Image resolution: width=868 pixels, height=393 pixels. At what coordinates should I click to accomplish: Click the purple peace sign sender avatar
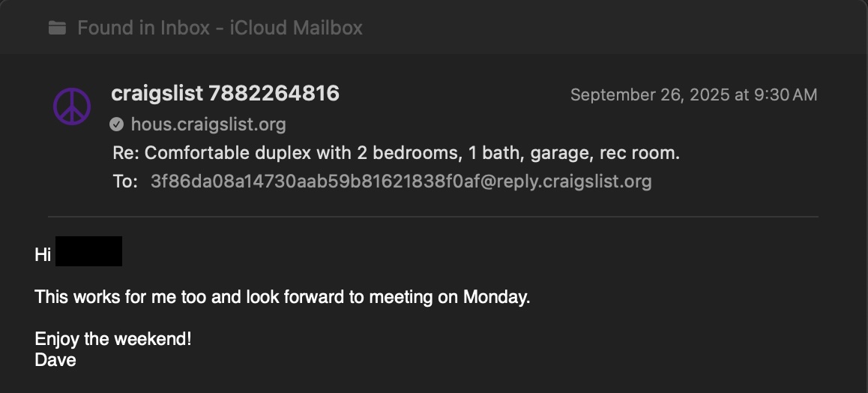[72, 106]
